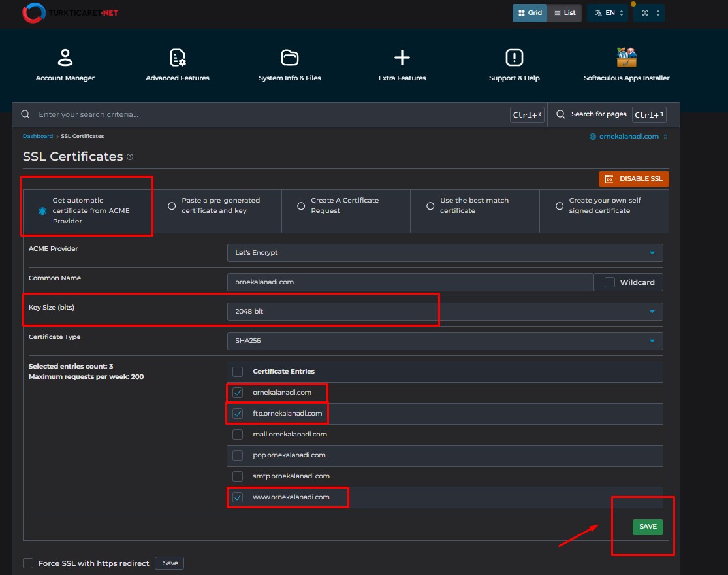Screen dimensions: 728x575
Task: Open the Account Manager icon
Action: pyautogui.click(x=65, y=58)
